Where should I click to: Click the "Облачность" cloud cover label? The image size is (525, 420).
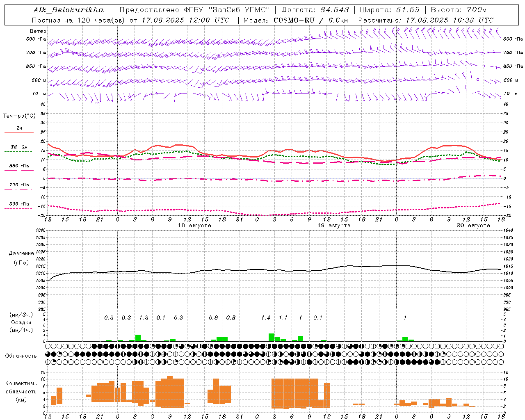(21, 356)
